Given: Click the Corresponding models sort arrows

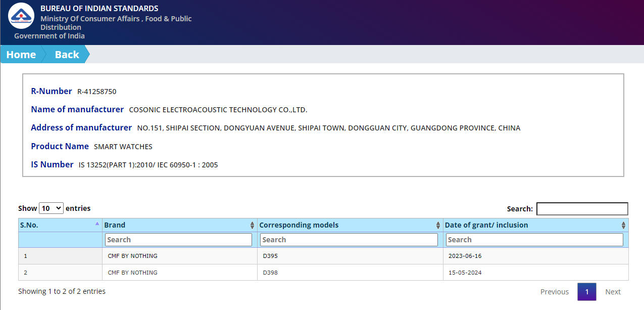Looking at the screenshot, I should click(x=438, y=226).
